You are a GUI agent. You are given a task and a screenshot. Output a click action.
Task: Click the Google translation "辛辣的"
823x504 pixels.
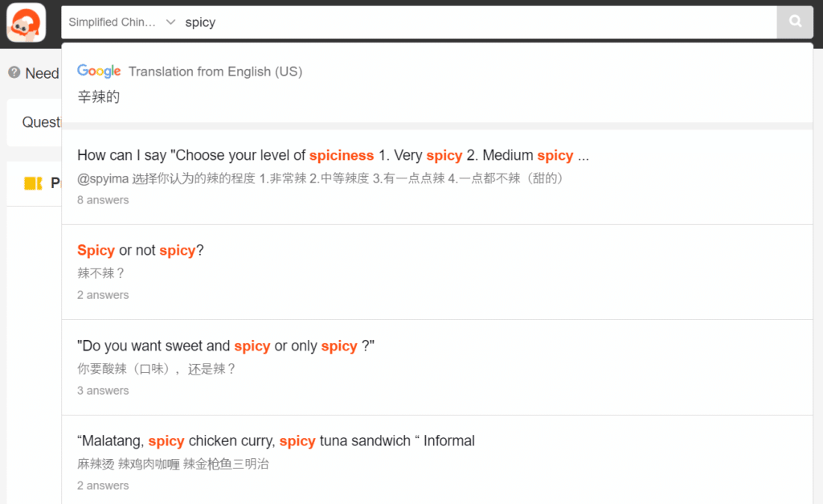click(99, 97)
